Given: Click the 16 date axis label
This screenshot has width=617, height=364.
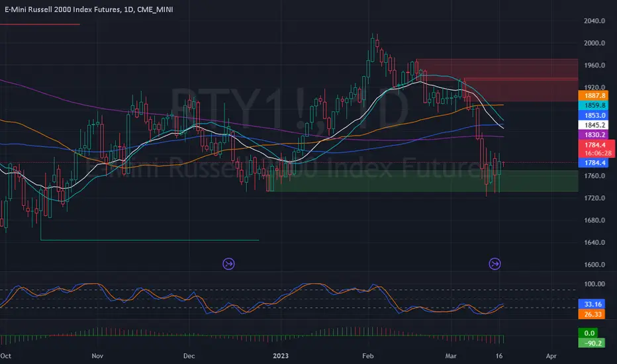Looking at the screenshot, I should pyautogui.click(x=499, y=356).
